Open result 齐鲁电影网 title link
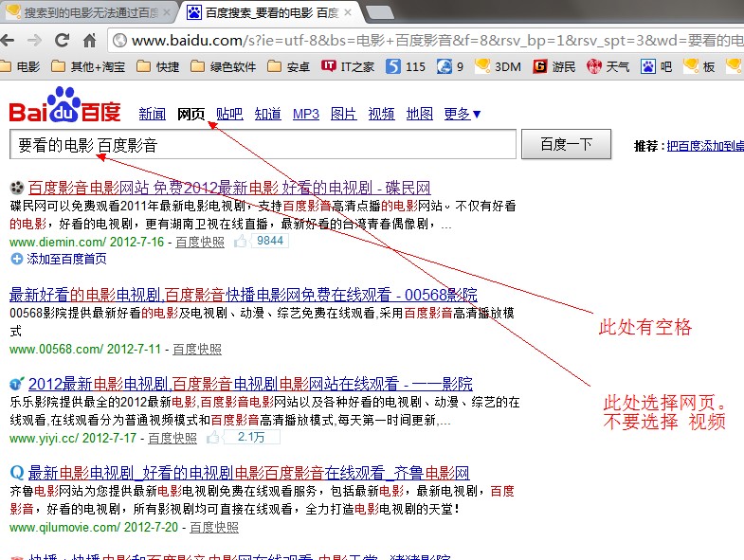The height and width of the screenshot is (560, 744). [x=248, y=473]
